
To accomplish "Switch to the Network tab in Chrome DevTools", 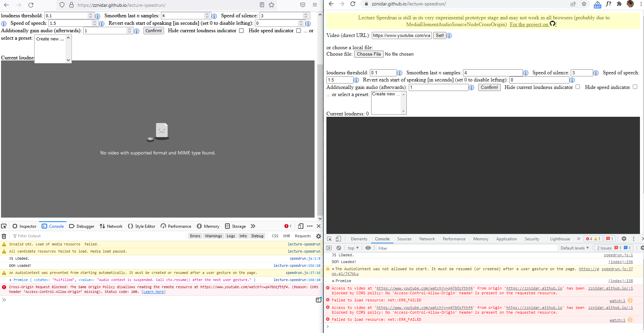I will point(427,239).
